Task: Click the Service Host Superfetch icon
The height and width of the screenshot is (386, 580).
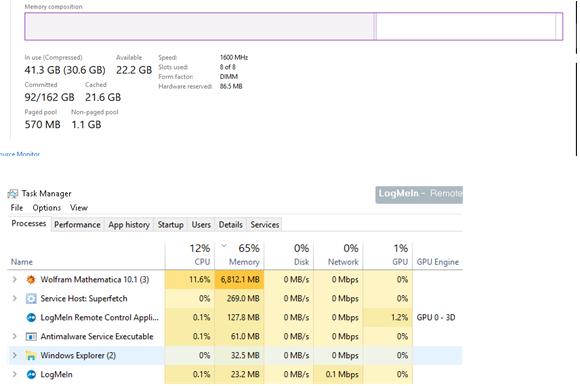Action: coord(31,298)
